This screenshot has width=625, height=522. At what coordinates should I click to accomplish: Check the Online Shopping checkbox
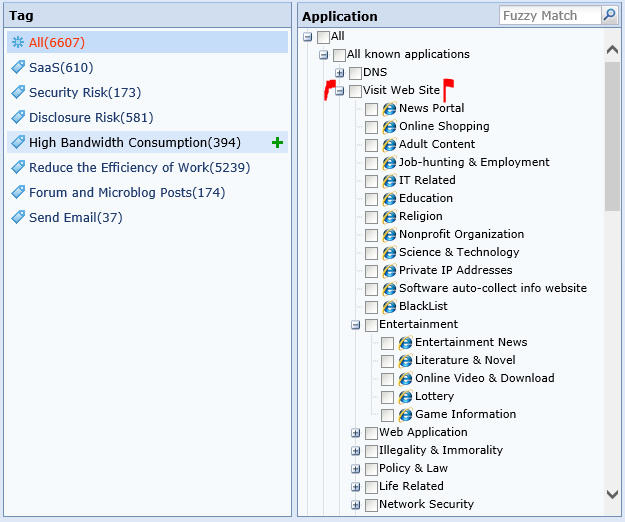point(371,127)
